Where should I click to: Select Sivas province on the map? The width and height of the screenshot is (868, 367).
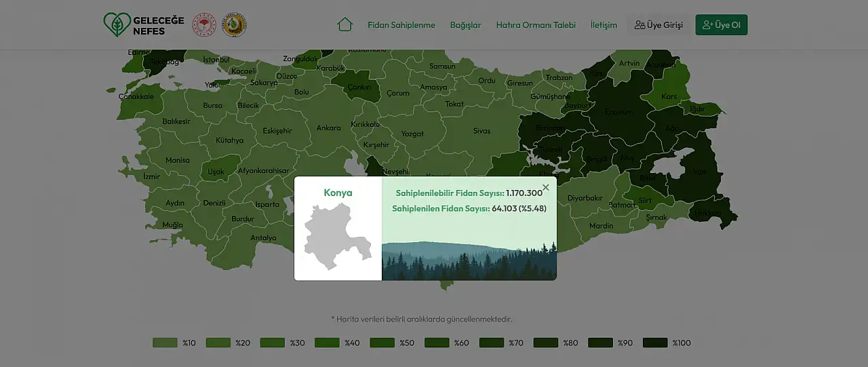[x=481, y=131]
